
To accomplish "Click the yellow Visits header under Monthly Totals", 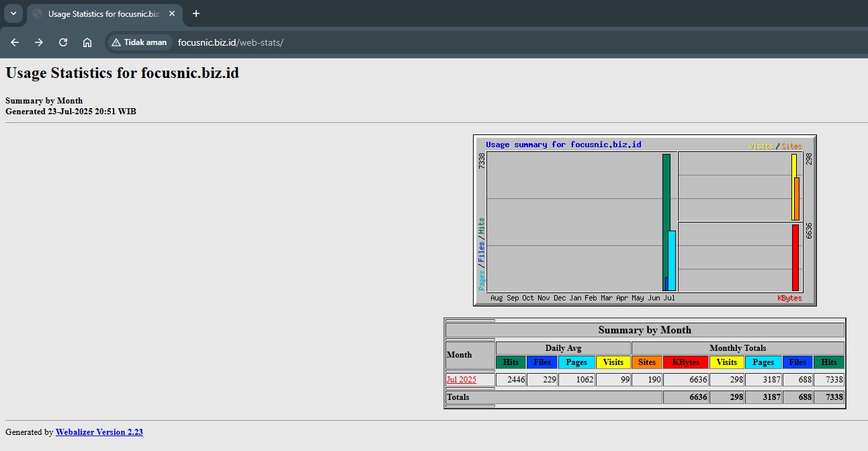I will tap(726, 362).
